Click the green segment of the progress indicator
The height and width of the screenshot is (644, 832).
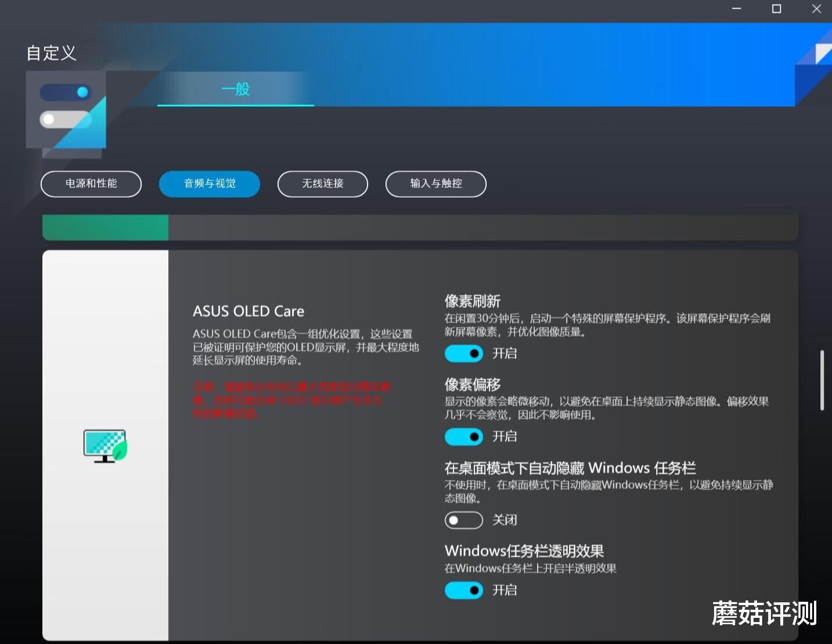(105, 227)
